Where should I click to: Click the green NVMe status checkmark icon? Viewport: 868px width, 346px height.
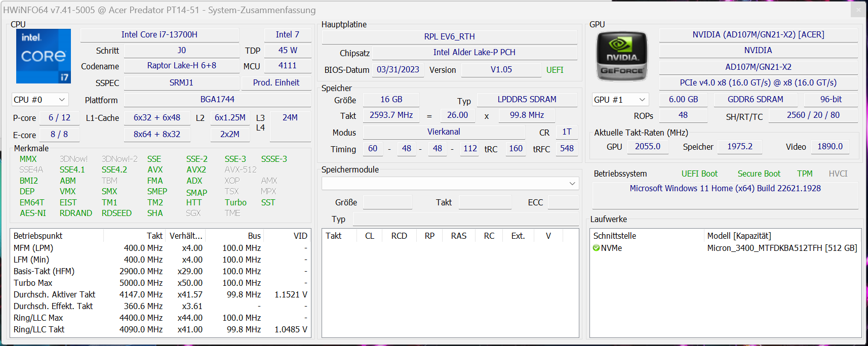596,248
